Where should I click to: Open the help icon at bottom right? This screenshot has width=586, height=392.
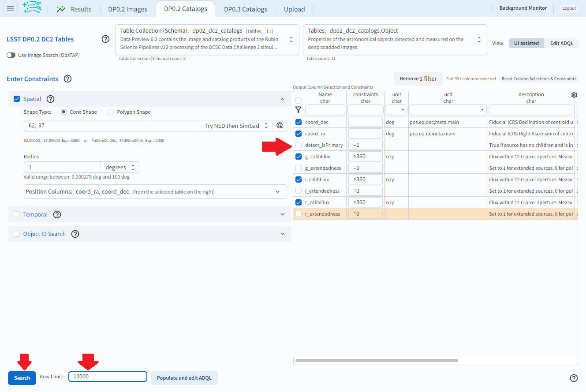(x=574, y=378)
